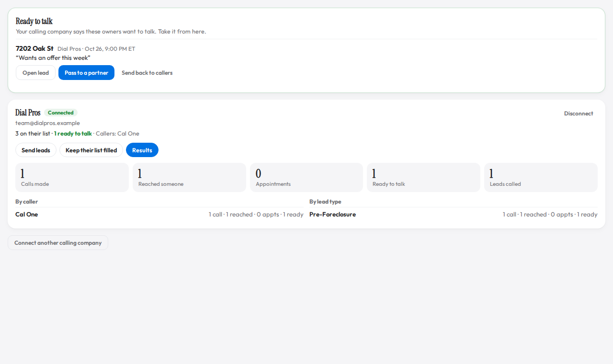Select the Reached someone stat card
This screenshot has height=364, width=613.
point(189,178)
